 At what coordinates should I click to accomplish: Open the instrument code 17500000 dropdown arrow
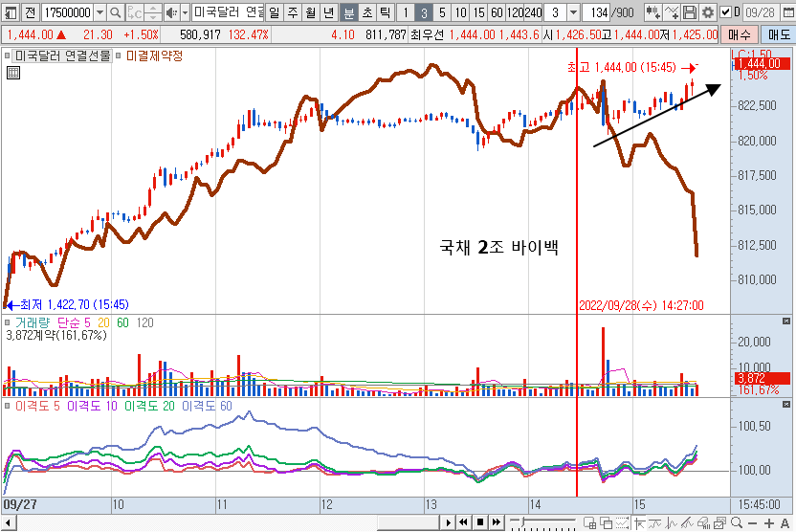click(100, 12)
